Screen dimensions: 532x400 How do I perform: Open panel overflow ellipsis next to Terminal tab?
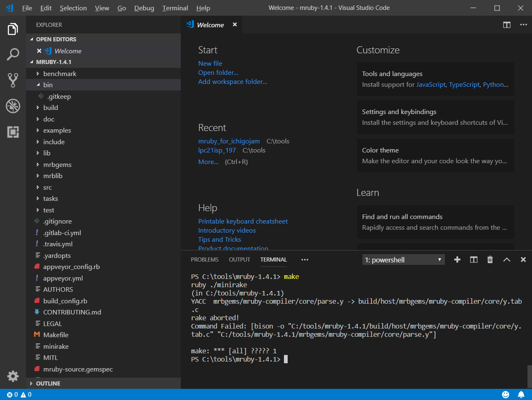[305, 260]
